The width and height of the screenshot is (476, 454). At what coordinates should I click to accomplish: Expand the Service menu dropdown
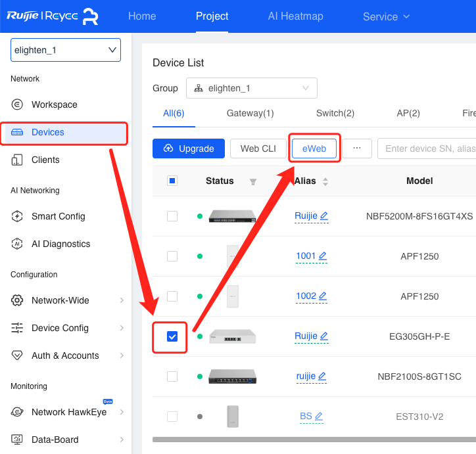tap(386, 16)
